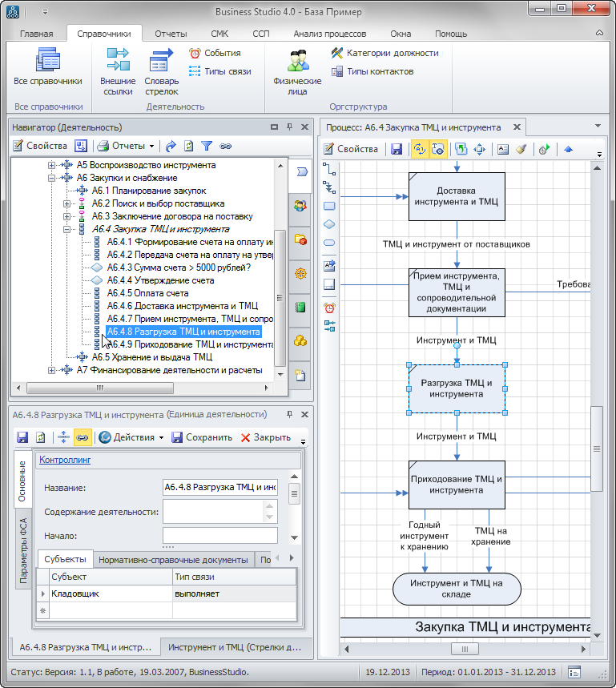Select the diamond decision shape in palette
Viewport: 616px width, 688px height.
[329, 224]
